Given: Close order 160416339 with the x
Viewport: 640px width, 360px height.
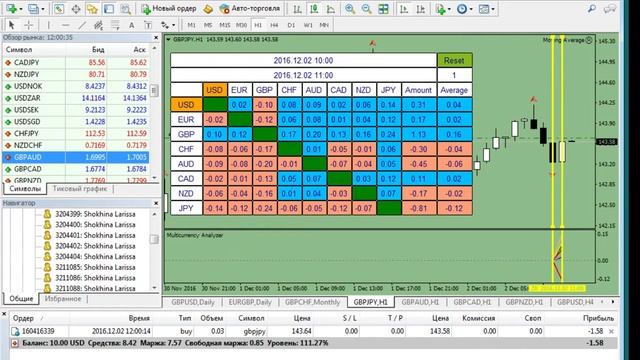Looking at the screenshot, I should 611,331.
